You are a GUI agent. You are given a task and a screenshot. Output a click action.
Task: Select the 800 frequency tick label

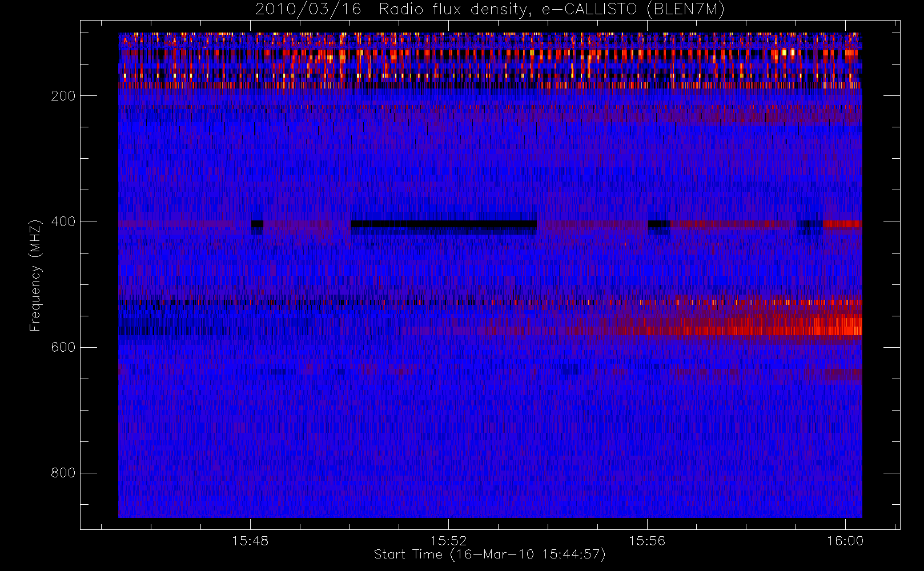coord(63,473)
